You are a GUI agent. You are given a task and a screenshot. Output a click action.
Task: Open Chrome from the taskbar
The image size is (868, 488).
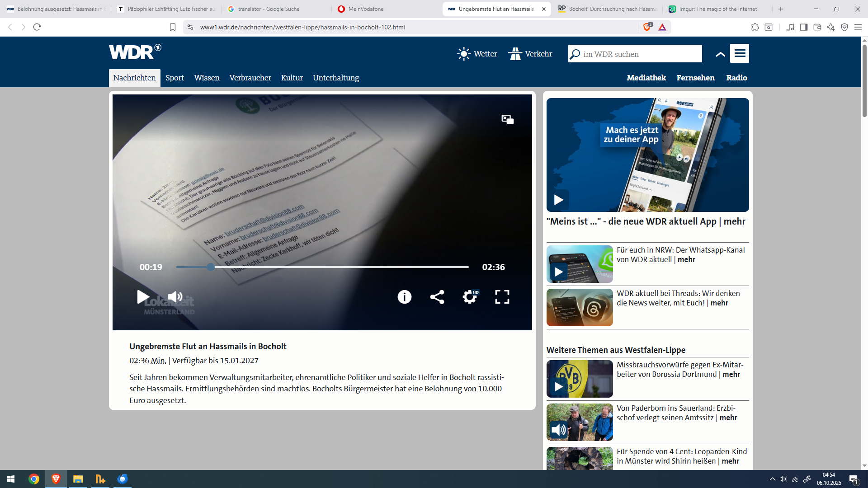(x=34, y=479)
